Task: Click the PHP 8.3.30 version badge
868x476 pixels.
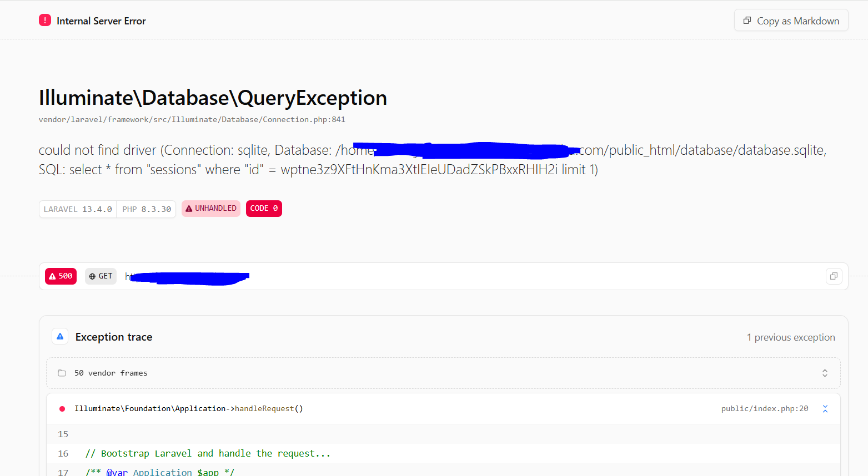Action: (x=147, y=209)
